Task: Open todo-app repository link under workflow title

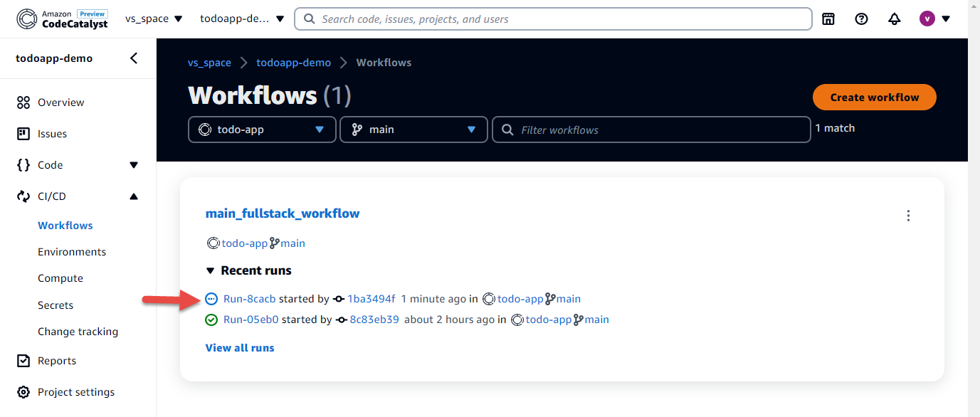Action: (x=244, y=243)
